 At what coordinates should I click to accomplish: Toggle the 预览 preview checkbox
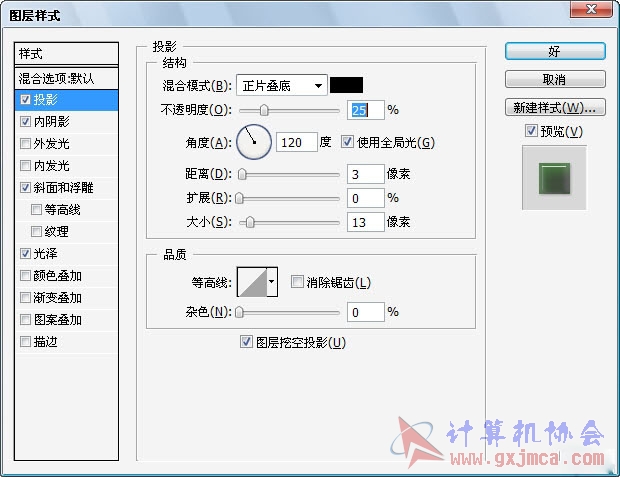click(531, 131)
